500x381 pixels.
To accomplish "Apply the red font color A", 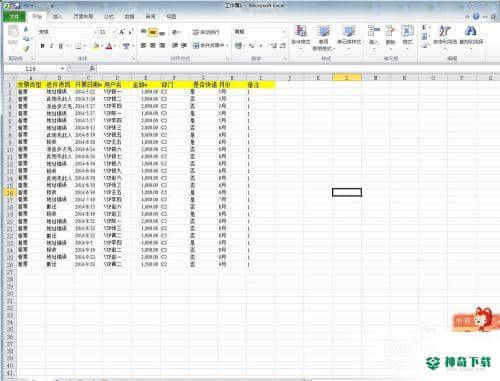I will click(109, 46).
